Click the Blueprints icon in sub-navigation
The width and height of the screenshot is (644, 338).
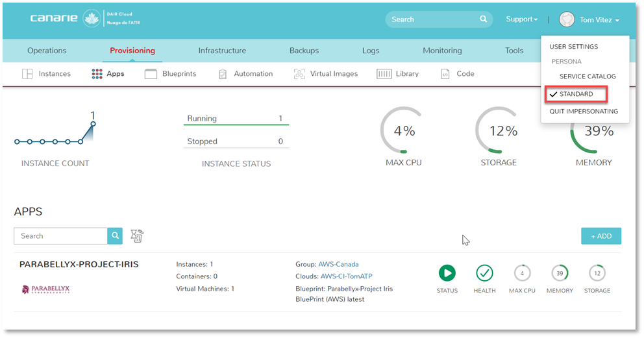tap(151, 74)
